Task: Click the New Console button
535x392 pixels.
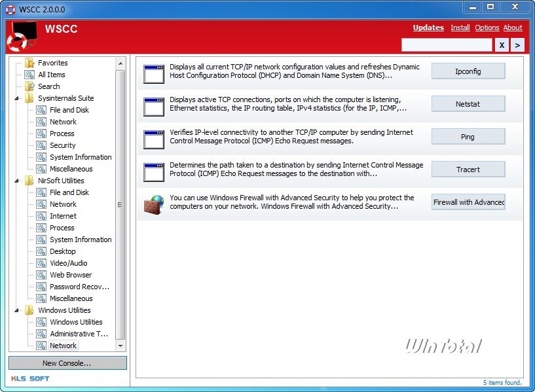Action: [x=67, y=363]
